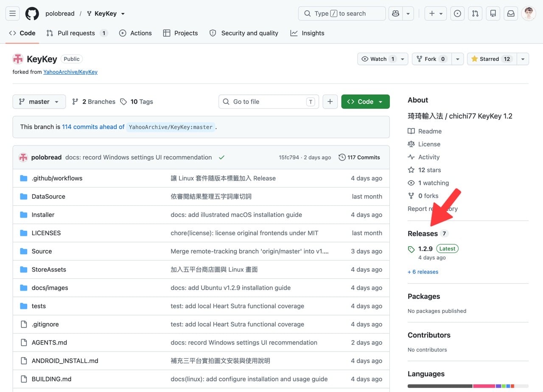Click the tests folder icon
Viewport: 543px width, 392px height.
[24, 306]
